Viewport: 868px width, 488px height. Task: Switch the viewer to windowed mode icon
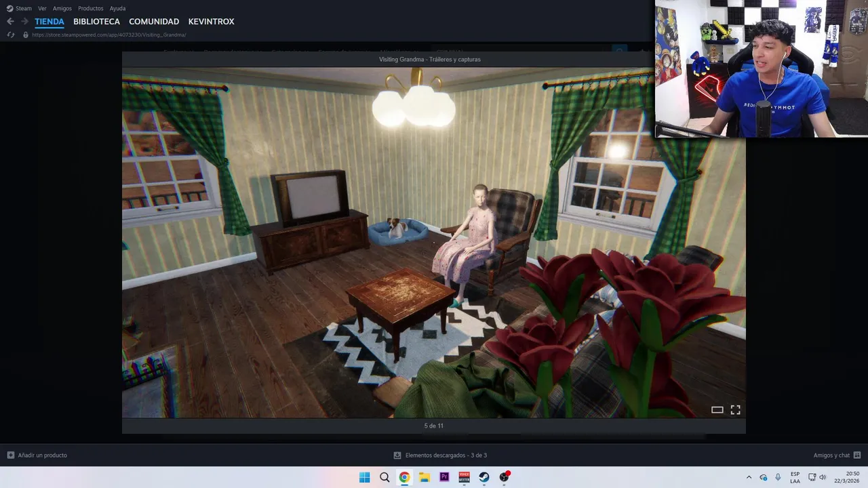pos(717,410)
